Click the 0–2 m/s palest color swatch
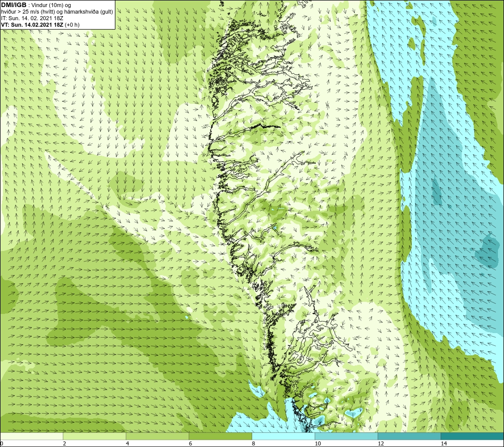504x447 pixels. pyautogui.click(x=31, y=436)
